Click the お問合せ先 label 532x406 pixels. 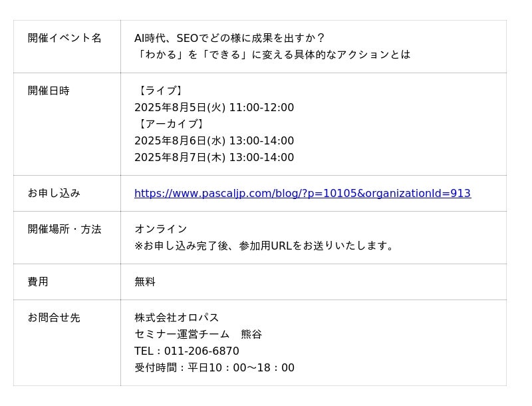tap(54, 317)
